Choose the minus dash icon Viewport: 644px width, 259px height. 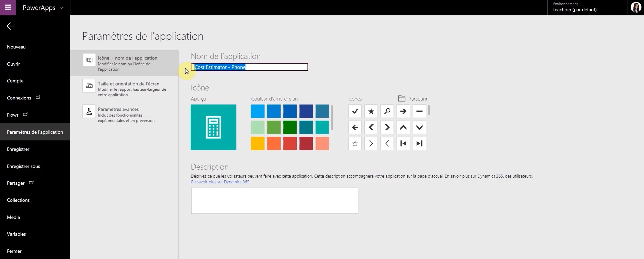[x=419, y=111]
